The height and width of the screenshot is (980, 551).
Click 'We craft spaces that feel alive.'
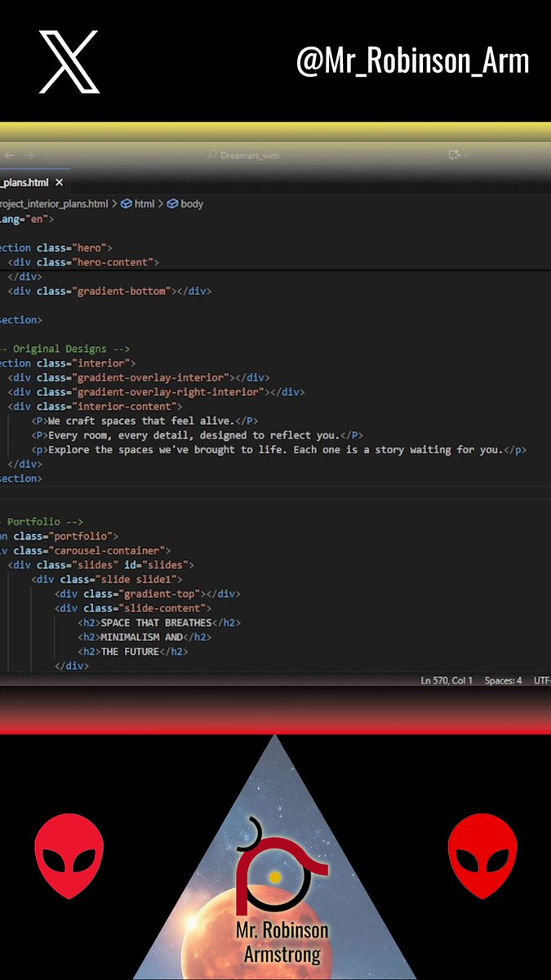coord(141,421)
